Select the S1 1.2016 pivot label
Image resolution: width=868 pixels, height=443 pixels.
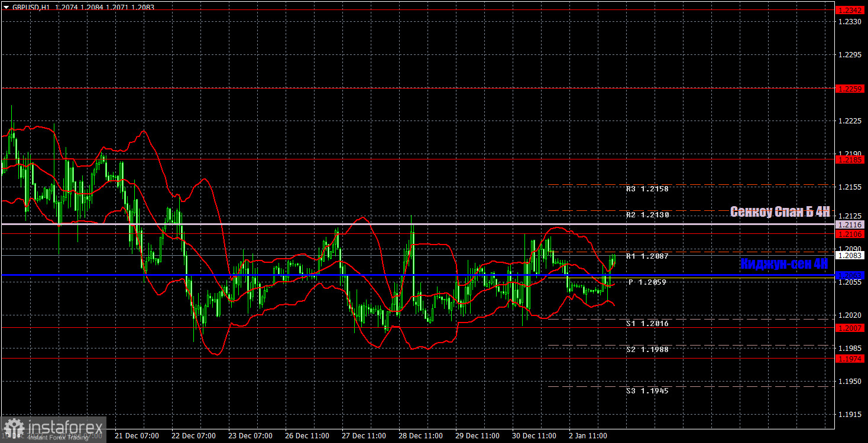click(x=647, y=324)
